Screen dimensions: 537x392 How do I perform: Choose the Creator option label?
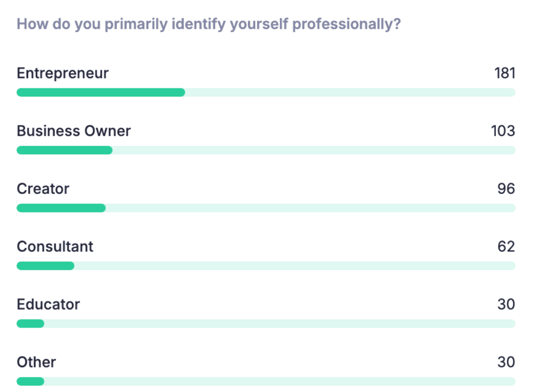click(x=43, y=189)
